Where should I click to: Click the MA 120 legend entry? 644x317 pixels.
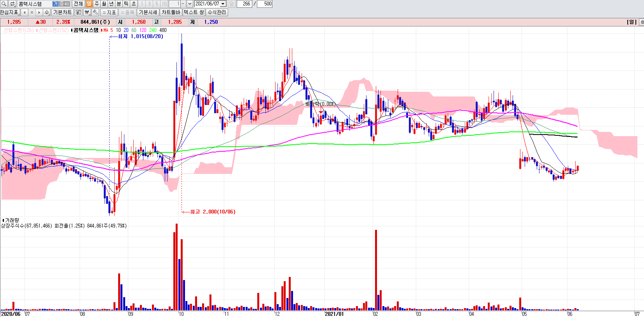[143, 30]
